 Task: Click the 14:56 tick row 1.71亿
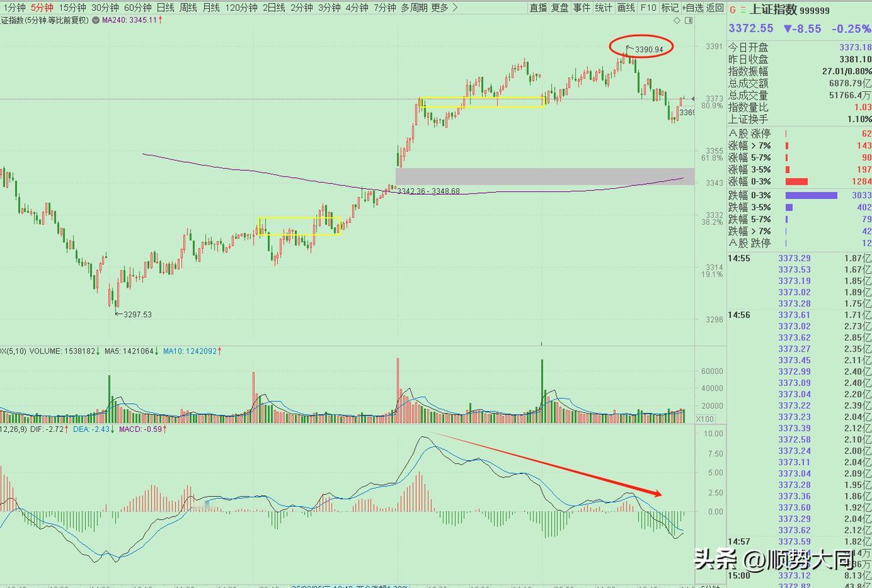tap(800, 315)
